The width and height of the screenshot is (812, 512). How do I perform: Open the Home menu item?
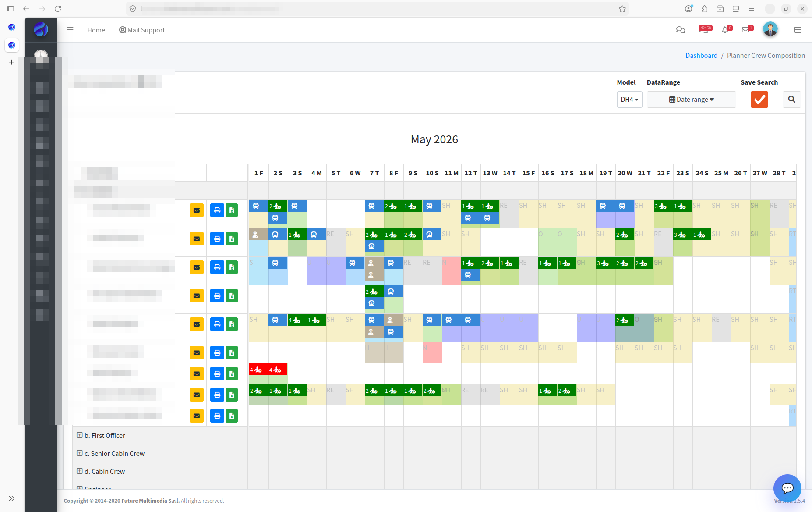[x=96, y=30]
